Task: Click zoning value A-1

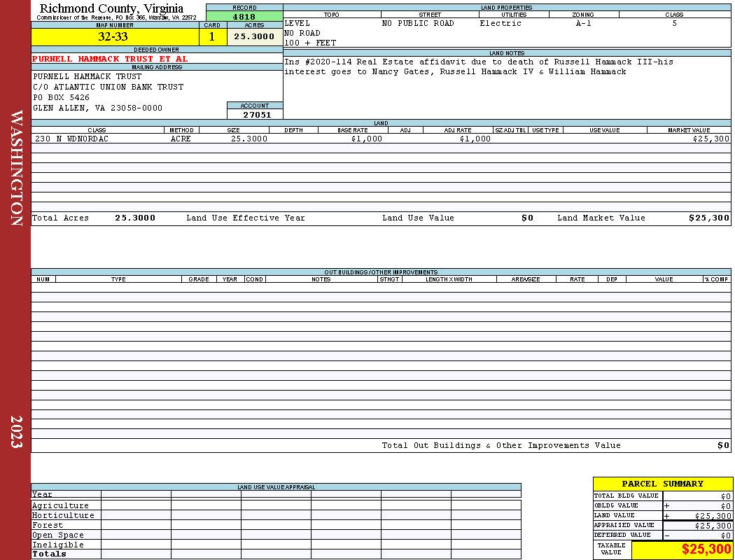Action: [584, 23]
